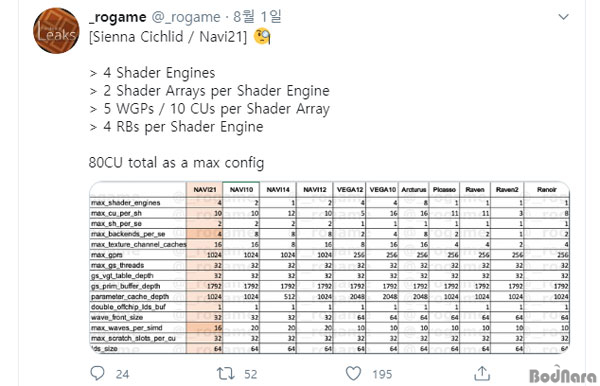The height and width of the screenshot is (386, 600).
Task: Click the 8월 1일 tweet date
Action: point(257,17)
